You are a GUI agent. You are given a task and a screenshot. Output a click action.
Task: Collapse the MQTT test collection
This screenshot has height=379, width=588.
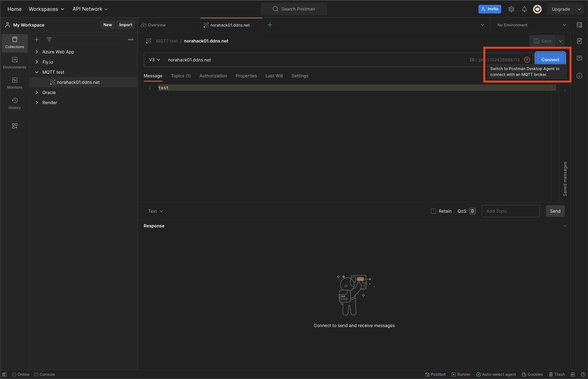pyautogui.click(x=37, y=72)
